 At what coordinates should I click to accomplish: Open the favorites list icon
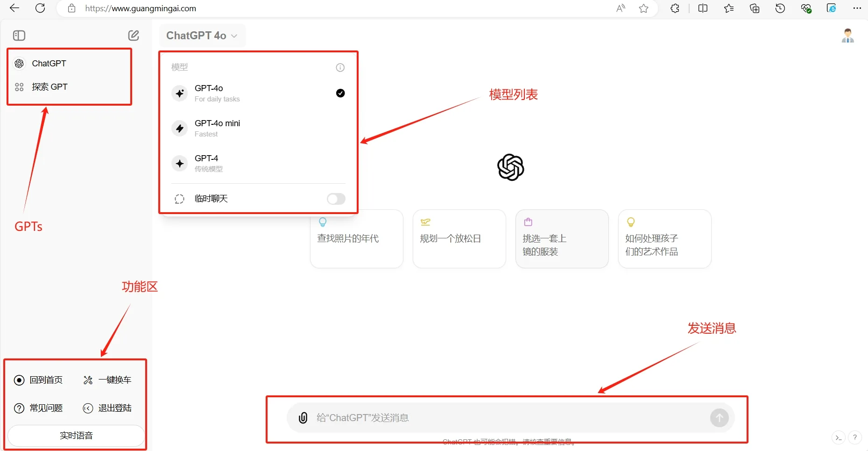[x=729, y=8]
